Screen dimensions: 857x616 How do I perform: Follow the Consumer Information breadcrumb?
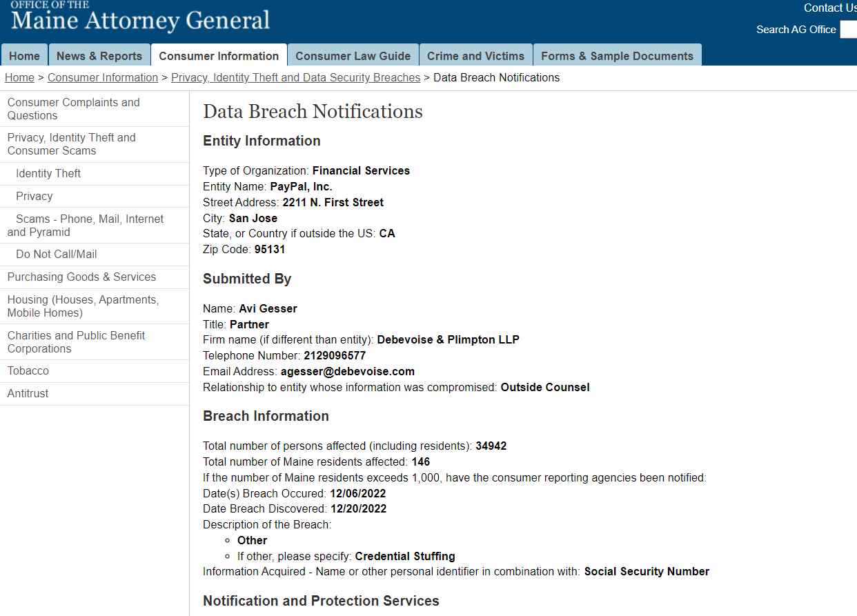click(x=102, y=77)
